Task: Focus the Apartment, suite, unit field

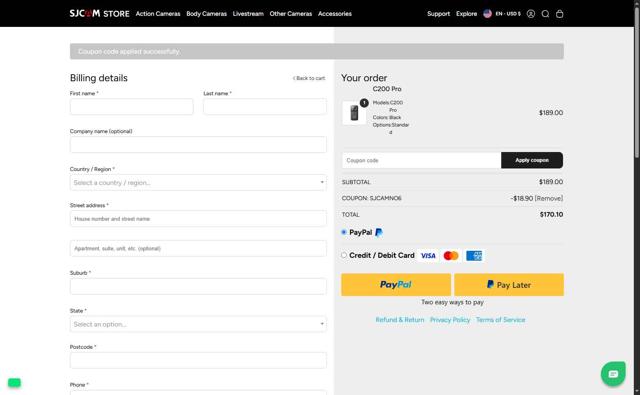Action: (198, 249)
